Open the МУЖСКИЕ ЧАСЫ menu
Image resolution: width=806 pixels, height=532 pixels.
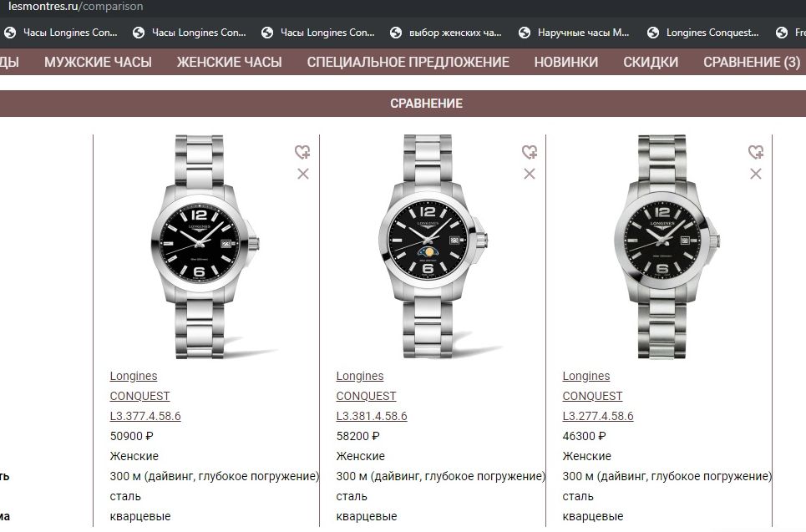pyautogui.click(x=98, y=62)
